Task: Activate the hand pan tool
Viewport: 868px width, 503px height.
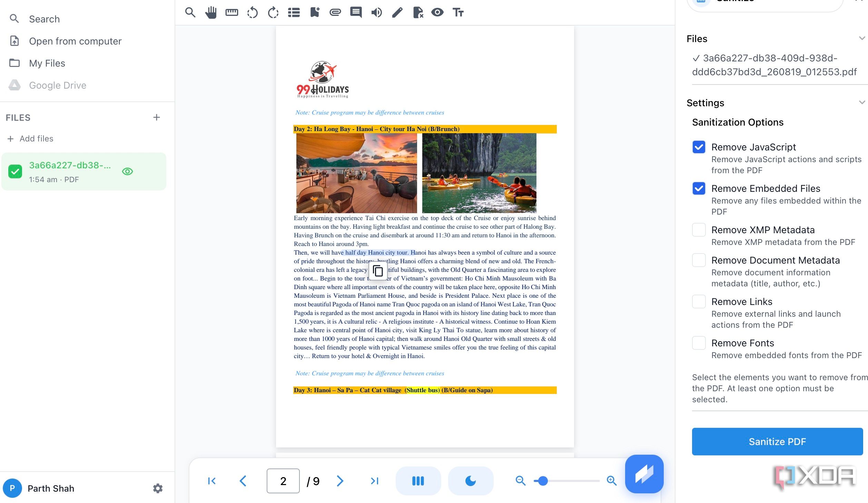Action: [211, 12]
